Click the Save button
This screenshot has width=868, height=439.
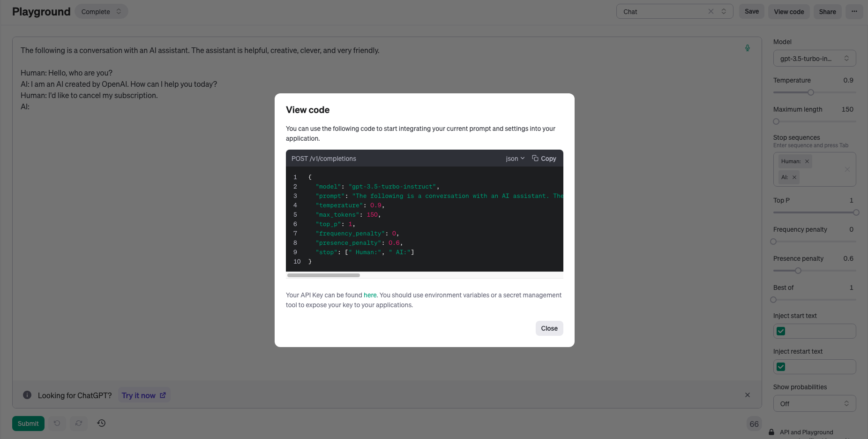click(752, 11)
